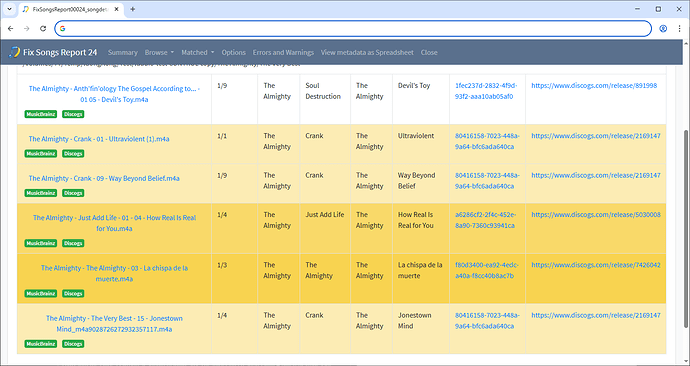The image size is (690, 366).
Task: Open the Discogs release 7426042 link
Action: pos(595,265)
